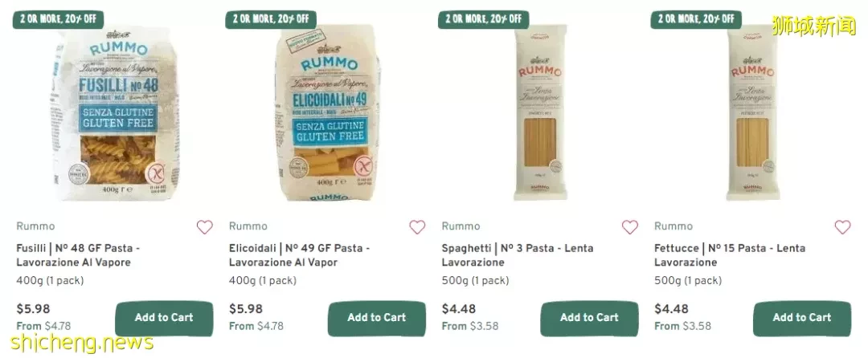Click the Rummo brand name above Spaghetti
Image resolution: width=868 pixels, height=358 pixels.
461,226
